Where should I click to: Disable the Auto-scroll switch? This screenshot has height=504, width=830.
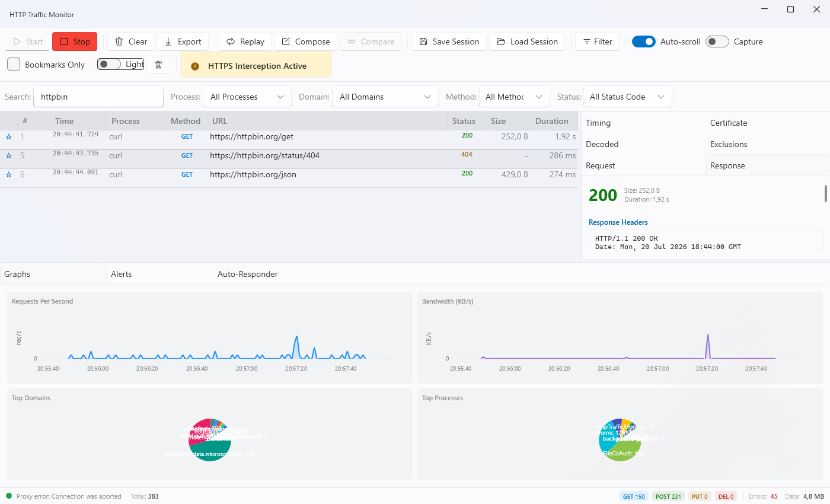(644, 42)
